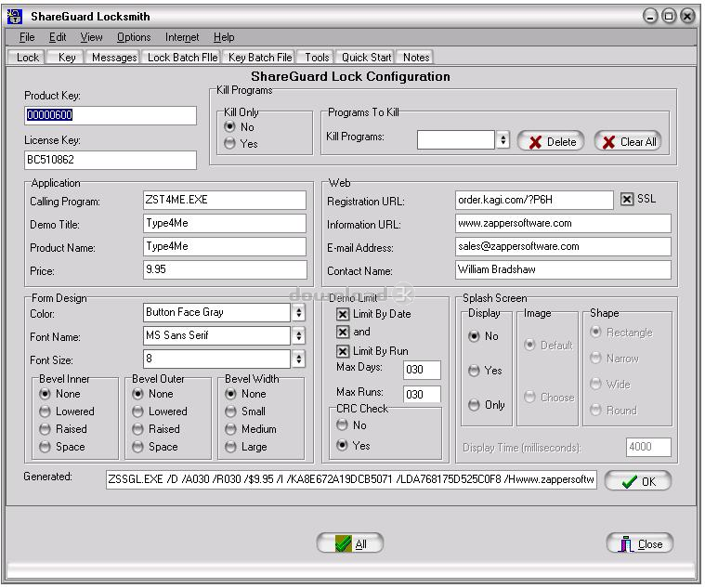The height and width of the screenshot is (588, 705).
Task: Switch to the Messages tab
Action: pyautogui.click(x=113, y=58)
